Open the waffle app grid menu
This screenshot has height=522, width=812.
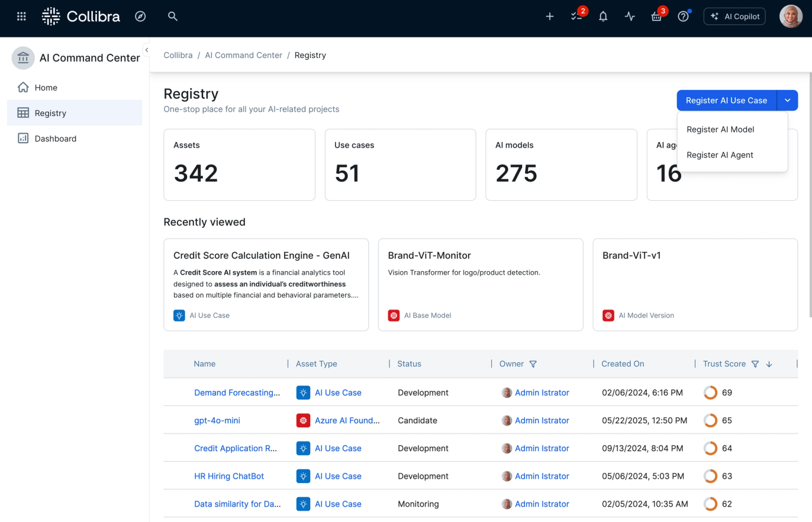tap(21, 16)
